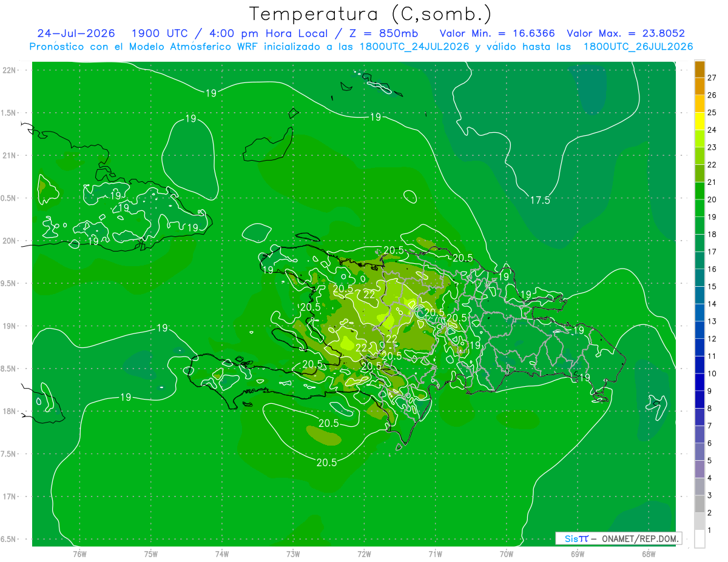Click the '21N' latitude axis label

tap(9, 155)
